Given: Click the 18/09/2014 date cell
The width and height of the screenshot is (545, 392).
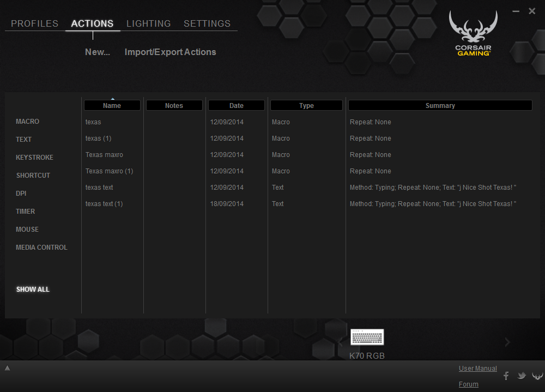Looking at the screenshot, I should point(227,204).
